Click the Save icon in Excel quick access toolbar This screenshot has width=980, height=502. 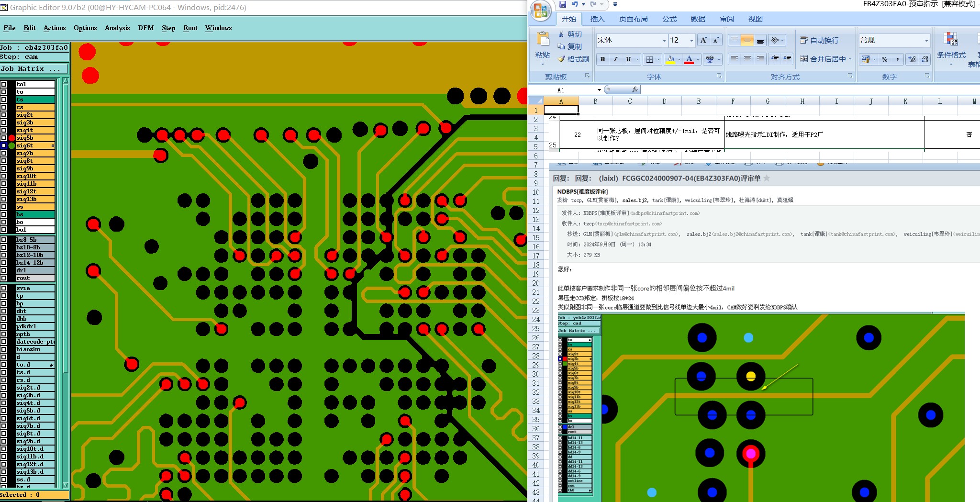pos(563,4)
